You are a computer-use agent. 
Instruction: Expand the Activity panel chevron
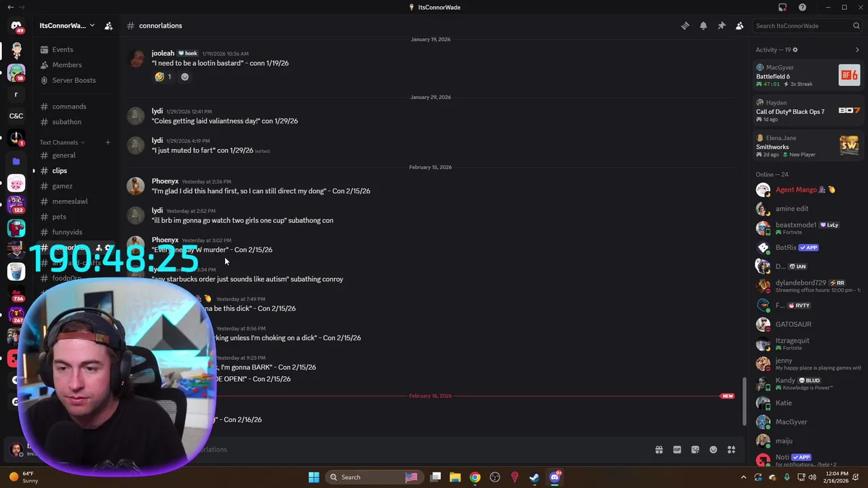click(x=857, y=49)
